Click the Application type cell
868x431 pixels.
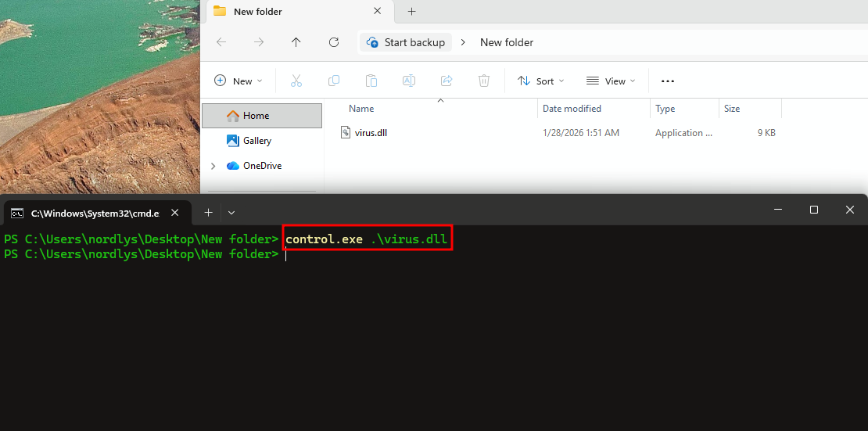[x=683, y=133]
